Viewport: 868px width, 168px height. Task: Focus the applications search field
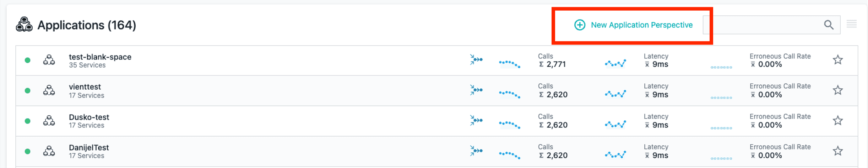coord(764,25)
